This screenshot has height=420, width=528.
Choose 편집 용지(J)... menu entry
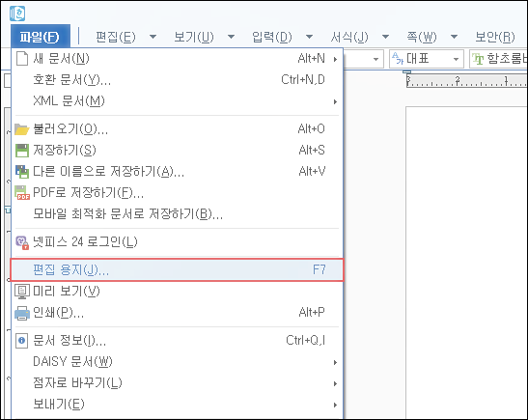pos(177,269)
